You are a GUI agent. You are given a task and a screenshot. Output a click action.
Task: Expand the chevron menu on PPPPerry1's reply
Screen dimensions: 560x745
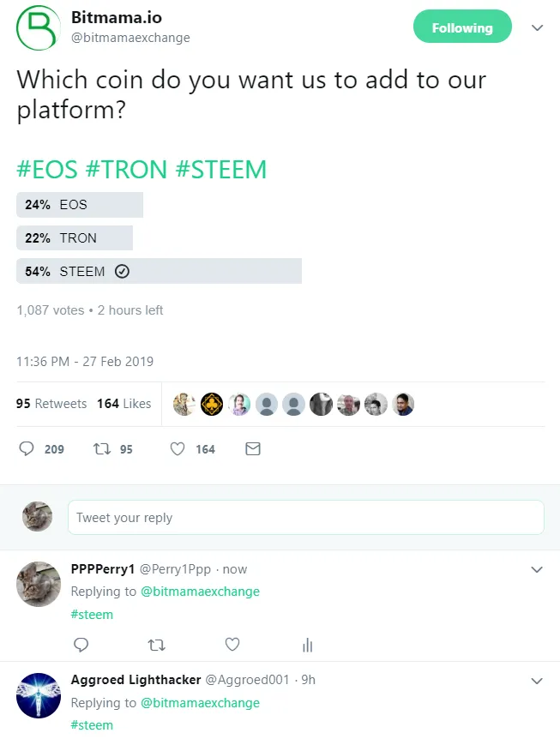point(537,569)
